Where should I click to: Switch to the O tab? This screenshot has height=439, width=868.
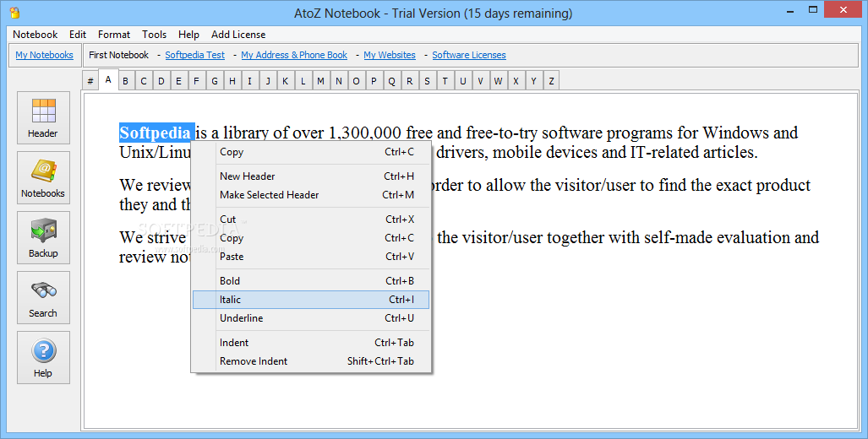coord(356,81)
